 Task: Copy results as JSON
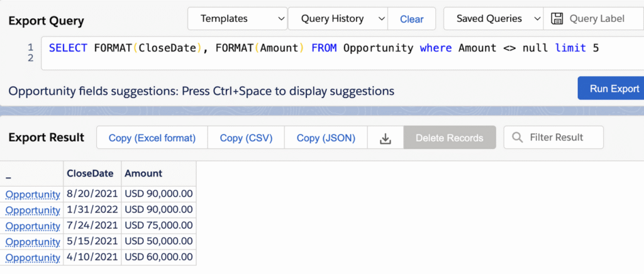tap(326, 138)
